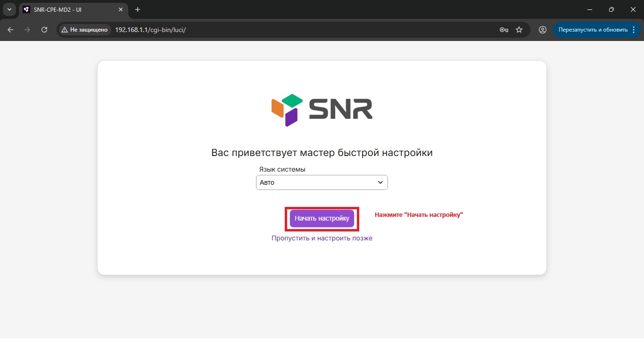Open the tab search chevron
644x362 pixels.
[x=9, y=10]
